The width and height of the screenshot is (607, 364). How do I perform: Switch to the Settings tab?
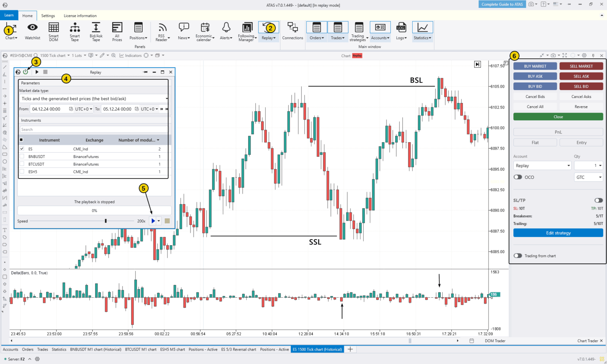coord(48,16)
